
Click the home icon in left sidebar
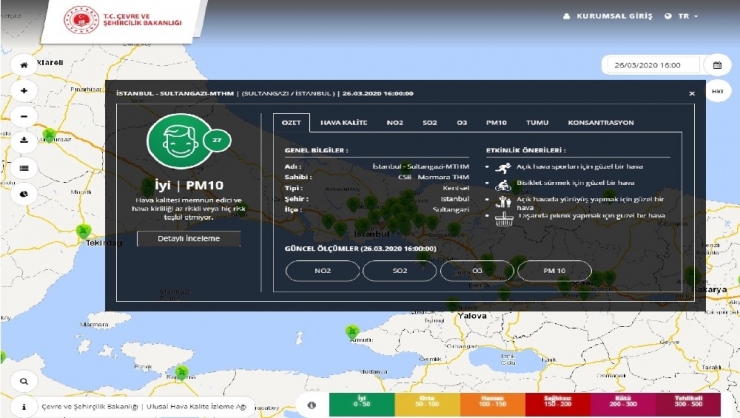pyautogui.click(x=23, y=65)
